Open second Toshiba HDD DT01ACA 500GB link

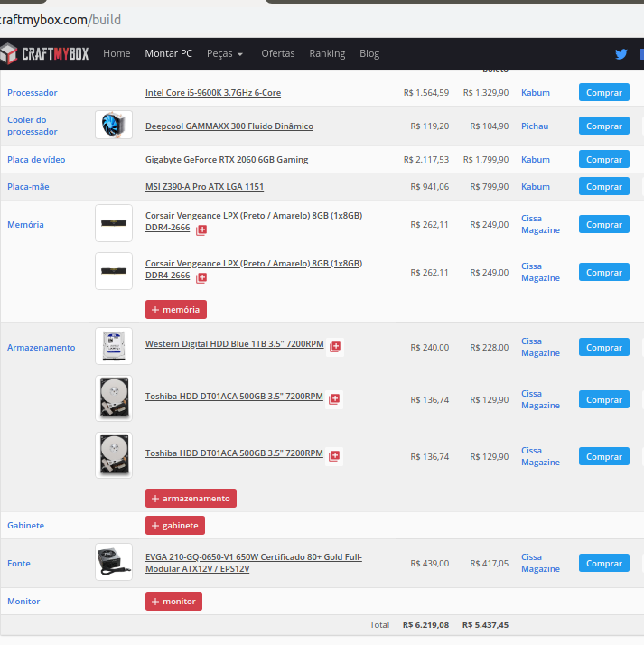click(234, 453)
